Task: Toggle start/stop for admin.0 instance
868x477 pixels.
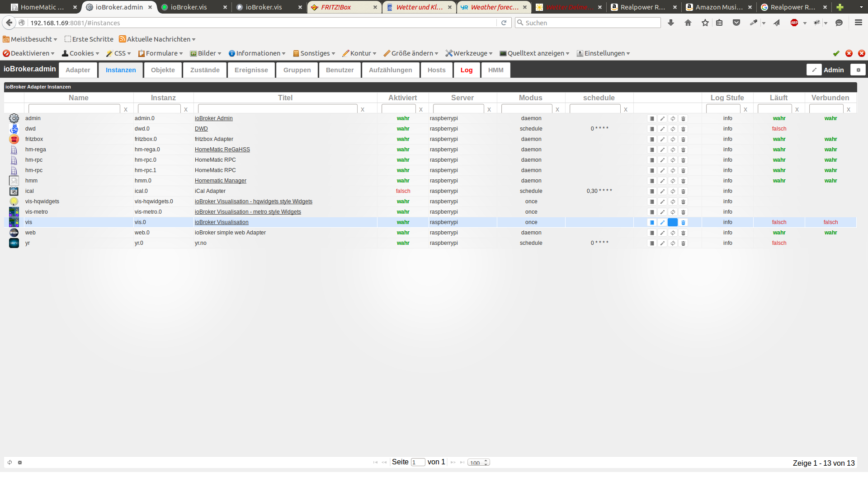Action: coord(652,118)
